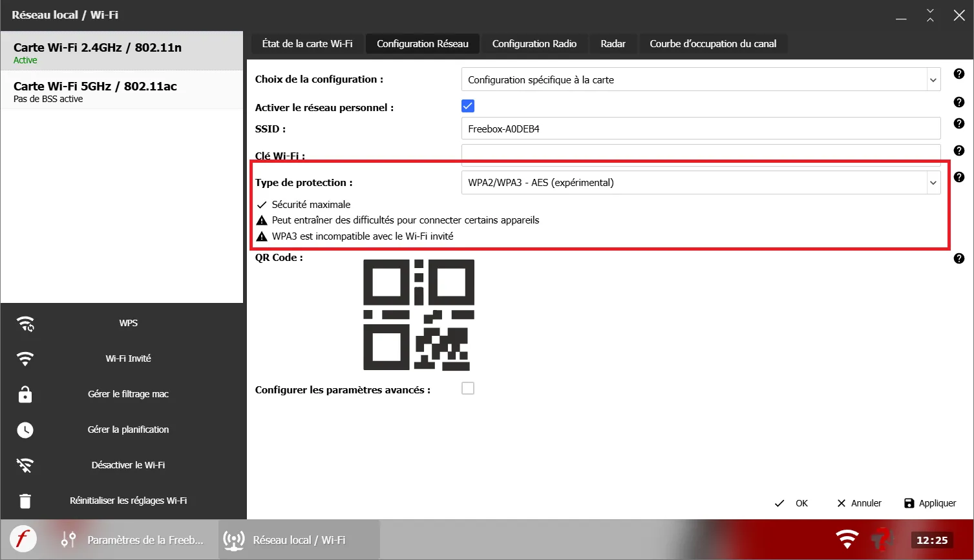The height and width of the screenshot is (560, 974).
Task: Click the Wi-Fi Invité signal icon
Action: 25,359
